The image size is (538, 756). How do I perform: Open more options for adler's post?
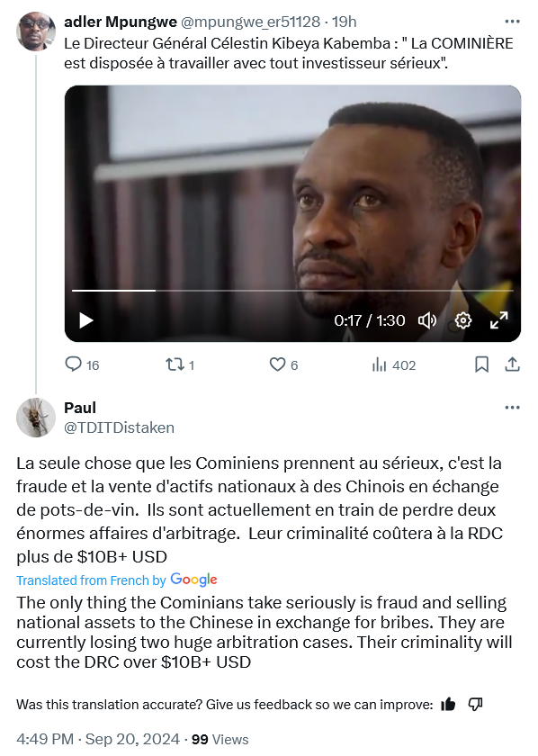(512, 22)
